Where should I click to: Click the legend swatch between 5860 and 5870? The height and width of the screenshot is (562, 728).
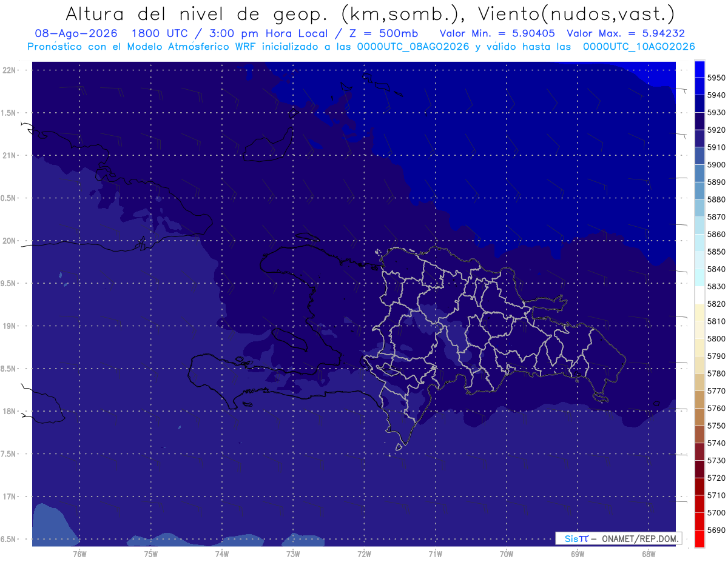point(699,225)
